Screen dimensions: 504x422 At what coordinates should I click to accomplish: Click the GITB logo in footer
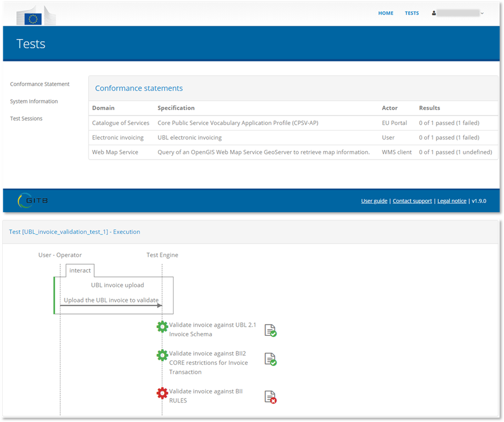click(32, 200)
